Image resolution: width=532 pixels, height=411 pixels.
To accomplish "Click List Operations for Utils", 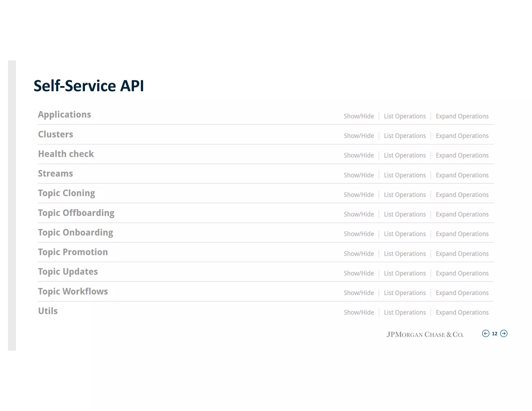I will pyautogui.click(x=405, y=312).
